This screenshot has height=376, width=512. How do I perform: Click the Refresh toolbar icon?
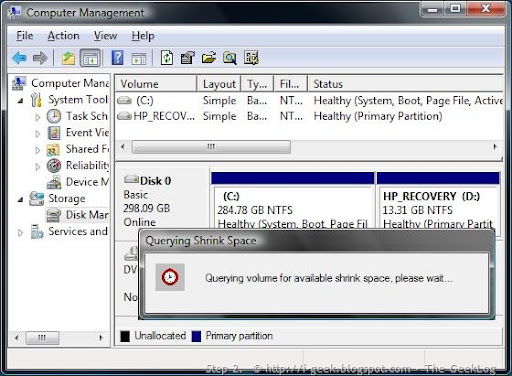167,58
